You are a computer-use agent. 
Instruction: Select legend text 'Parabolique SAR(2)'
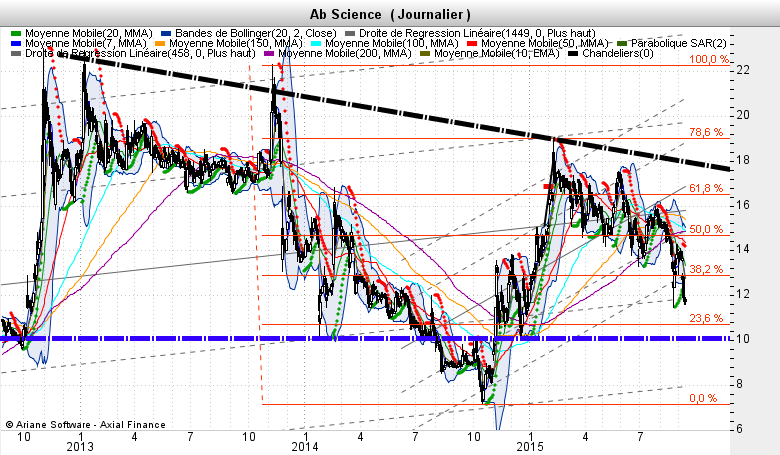point(679,43)
